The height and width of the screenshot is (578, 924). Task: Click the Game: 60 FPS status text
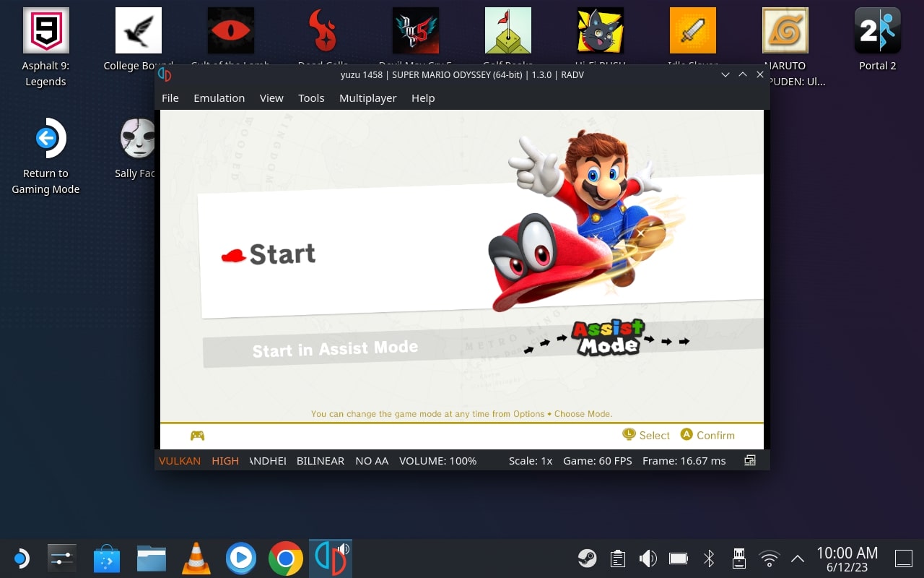[598, 461]
